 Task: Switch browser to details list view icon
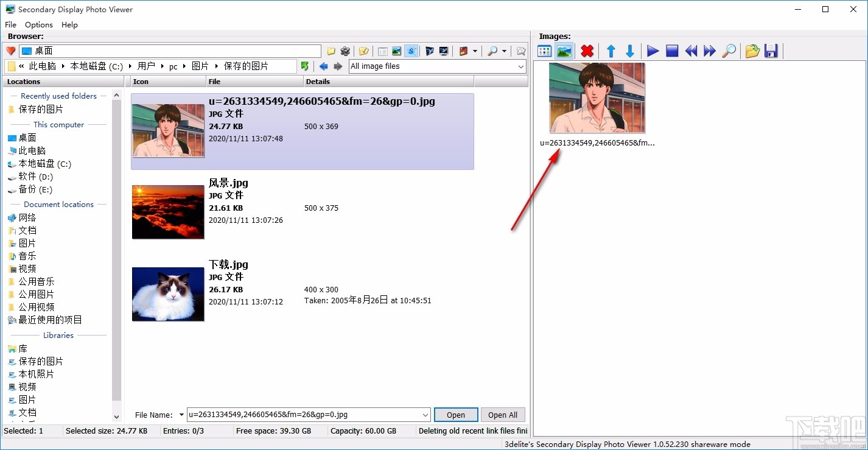click(383, 51)
